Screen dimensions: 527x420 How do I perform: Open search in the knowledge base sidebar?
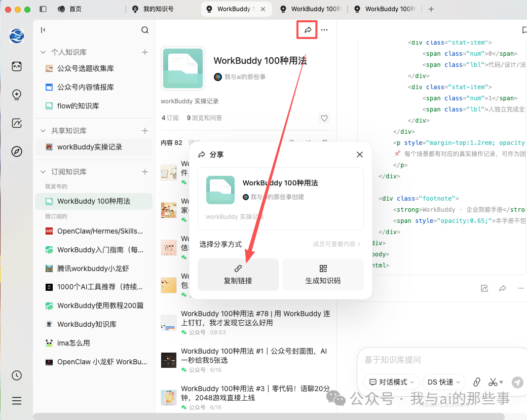point(145,30)
